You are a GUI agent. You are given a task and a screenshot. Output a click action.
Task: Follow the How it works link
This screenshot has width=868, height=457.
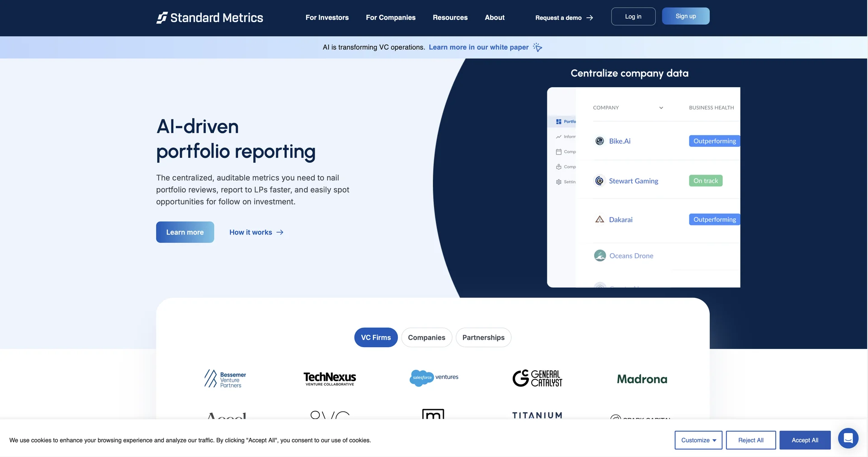click(x=256, y=232)
